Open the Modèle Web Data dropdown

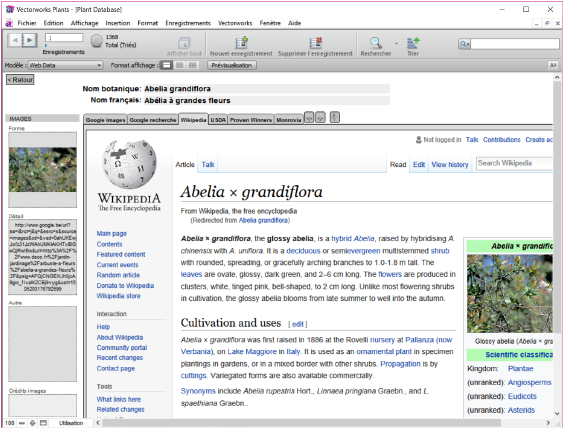click(x=65, y=65)
